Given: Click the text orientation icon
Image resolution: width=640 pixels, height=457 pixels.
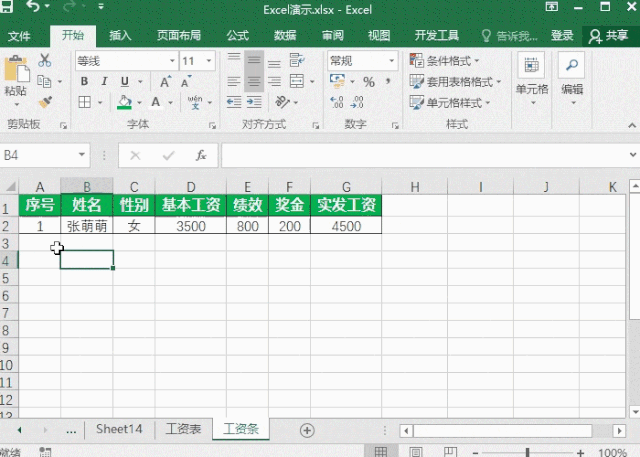Looking at the screenshot, I should click(x=282, y=102).
